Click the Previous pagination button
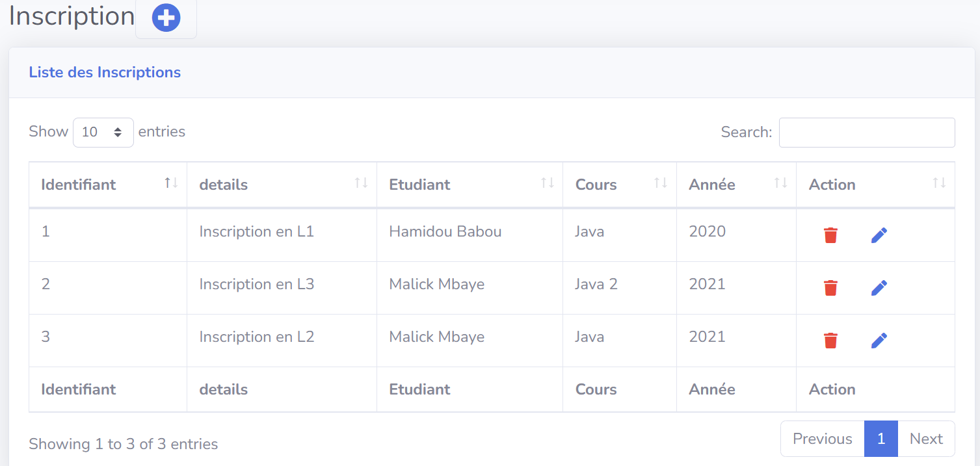The height and width of the screenshot is (466, 980). tap(821, 439)
